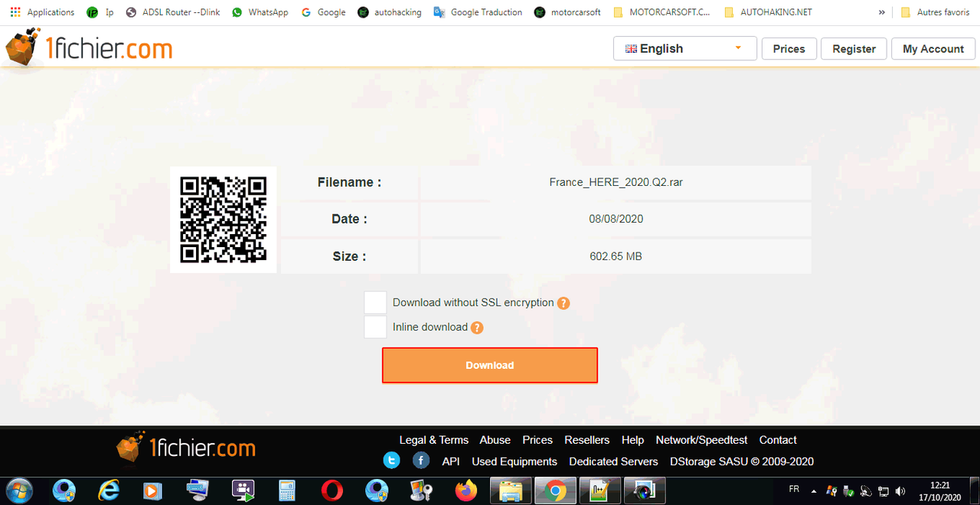Open the Dedicated Servers link

click(x=613, y=461)
